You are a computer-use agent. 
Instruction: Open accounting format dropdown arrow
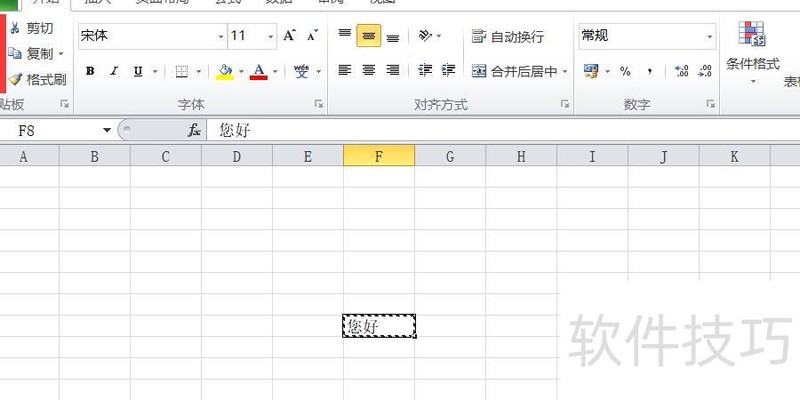click(x=607, y=72)
